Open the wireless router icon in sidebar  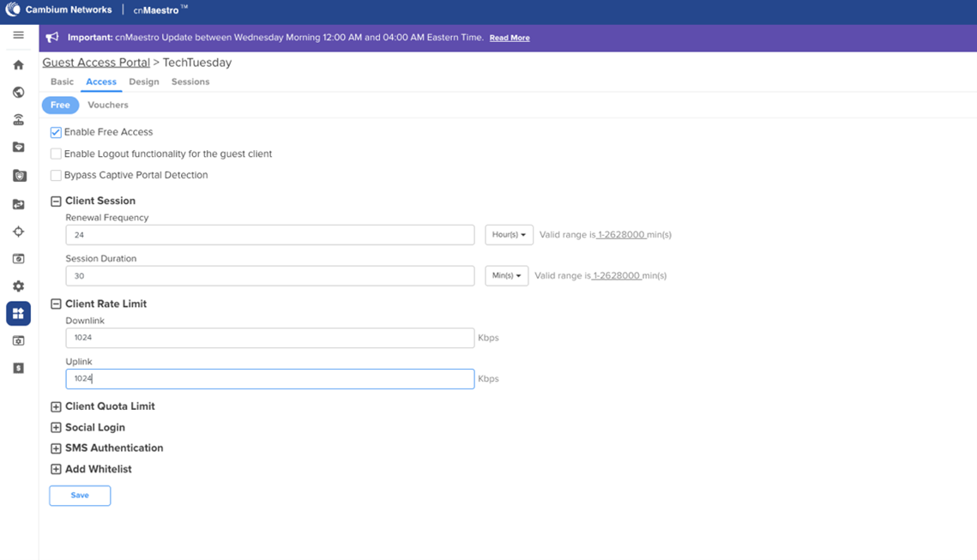pos(18,120)
